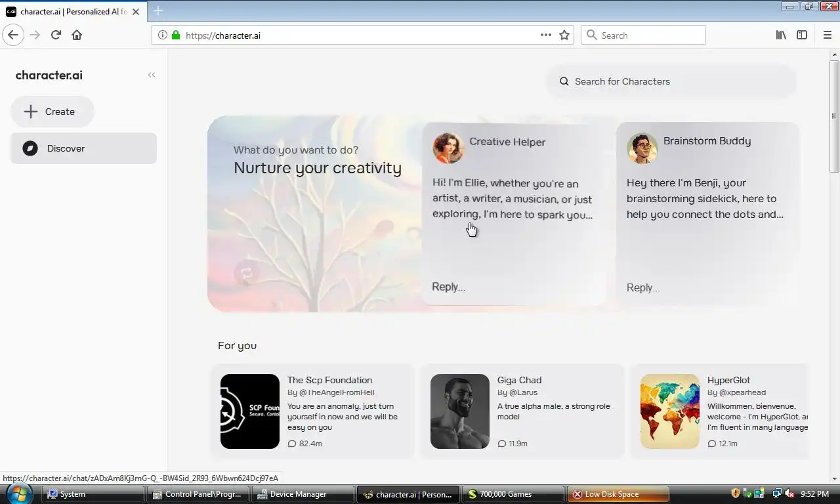The image size is (840, 504).
Task: Open a new tab with plus button
Action: click(158, 10)
